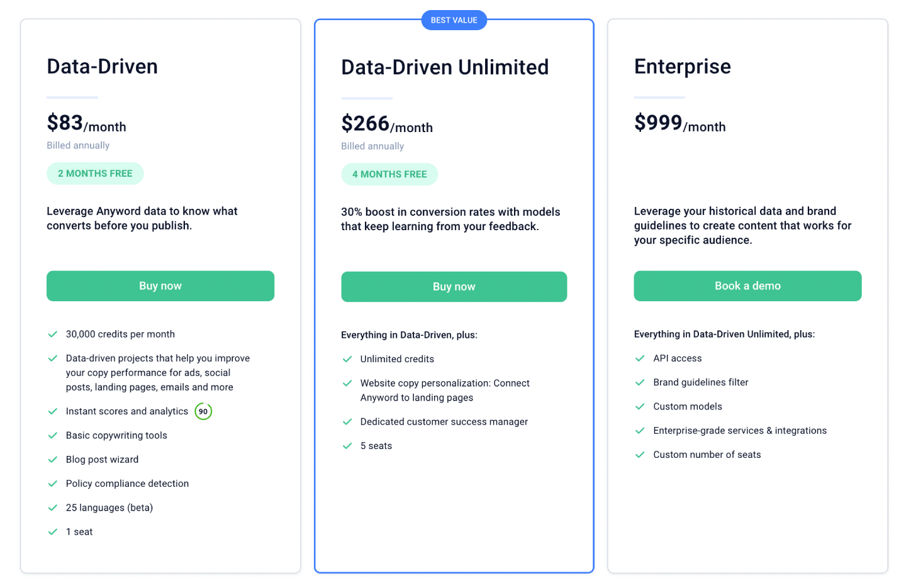Click checkmark next to Custom models
This screenshot has width=906, height=588.
pyautogui.click(x=640, y=407)
